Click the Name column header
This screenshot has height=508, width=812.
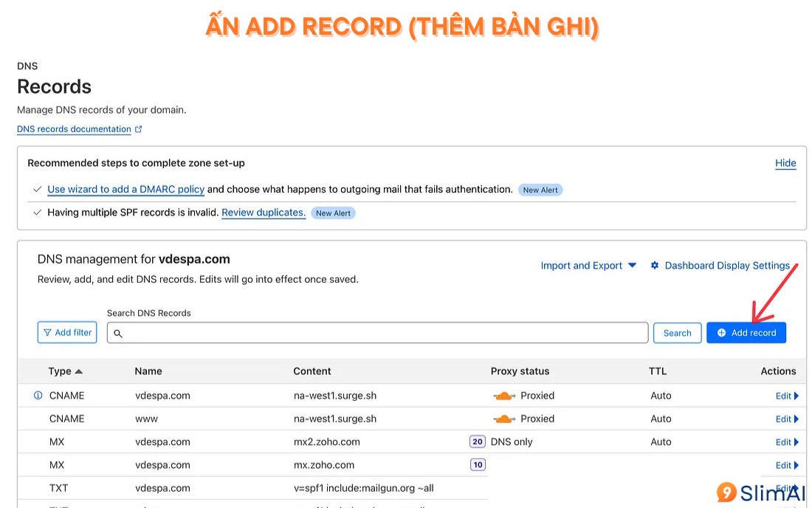[148, 371]
